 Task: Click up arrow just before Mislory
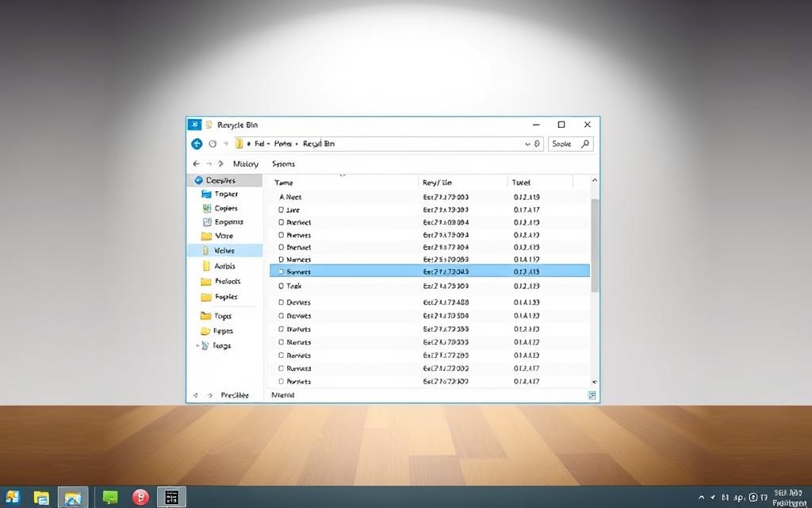coord(220,164)
